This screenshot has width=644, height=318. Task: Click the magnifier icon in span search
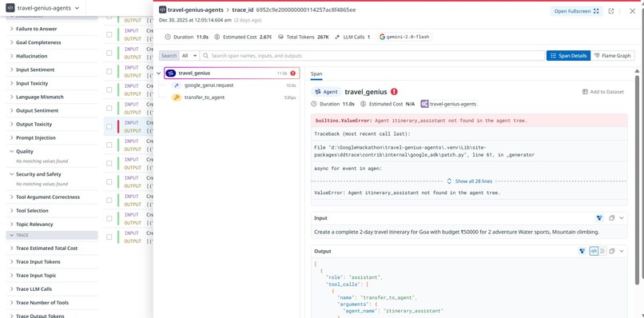206,55
